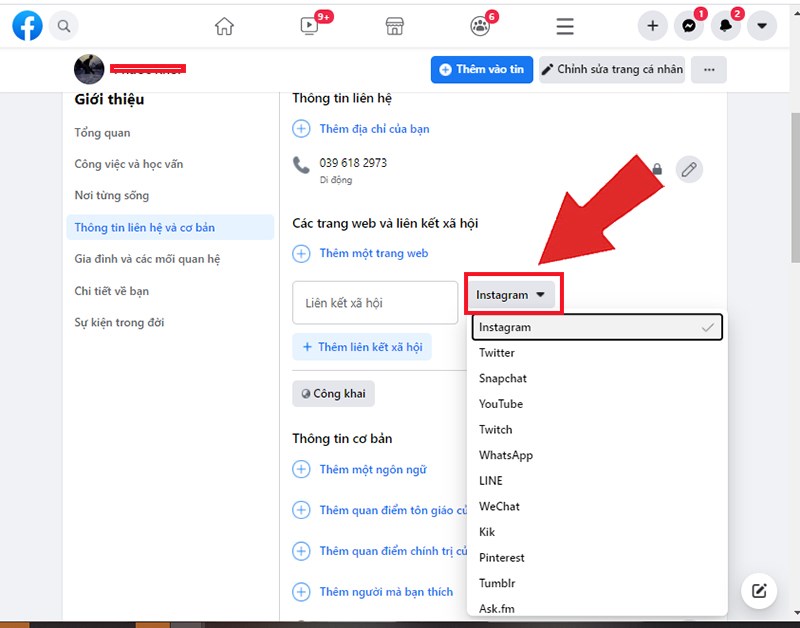Open the Groups tab
Screen dimensions: 800x628
coord(480,26)
